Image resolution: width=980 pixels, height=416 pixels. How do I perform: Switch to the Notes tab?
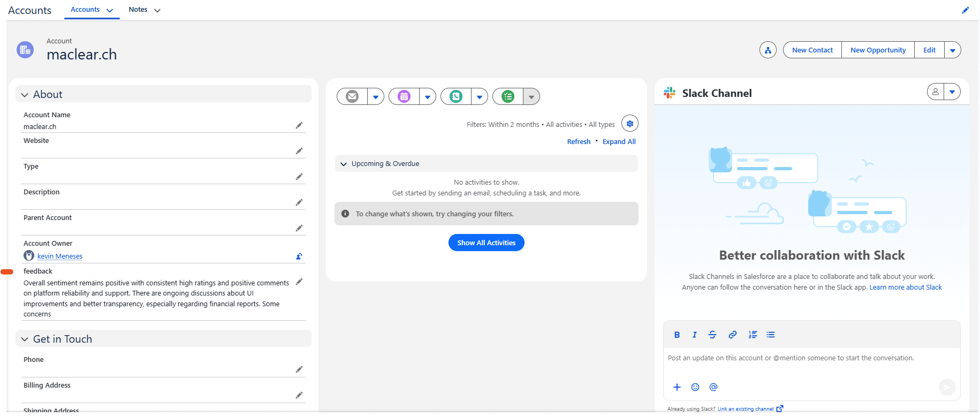coord(138,10)
